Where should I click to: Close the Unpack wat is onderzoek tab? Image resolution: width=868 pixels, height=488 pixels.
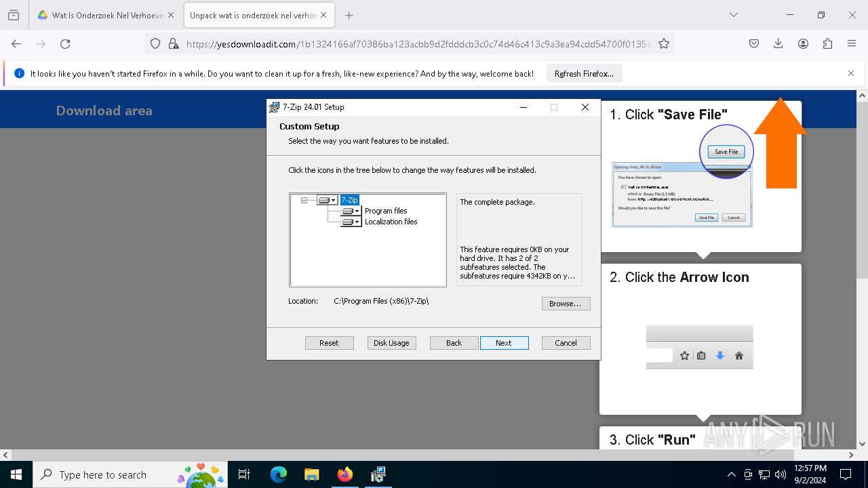click(x=323, y=15)
